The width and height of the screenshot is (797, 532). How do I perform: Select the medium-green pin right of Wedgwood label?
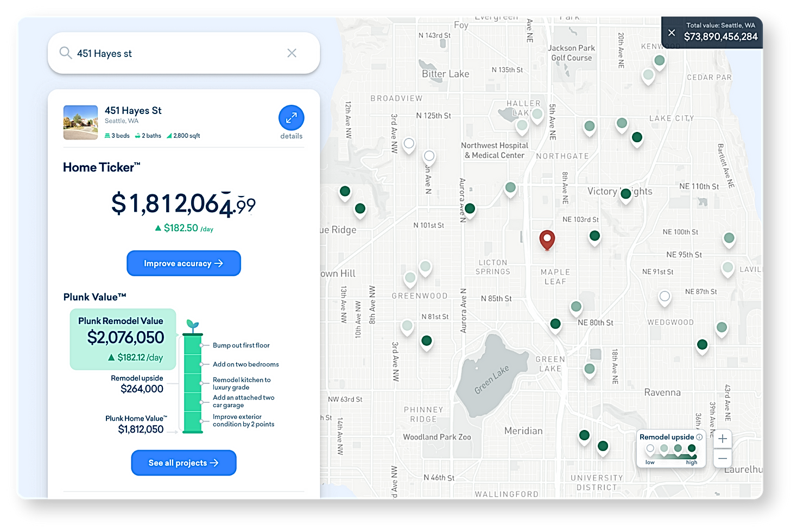pos(722,328)
